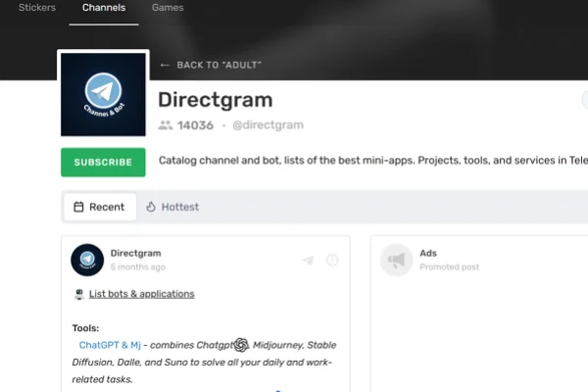588x392 pixels.
Task: Switch to the Games tab
Action: pos(168,8)
